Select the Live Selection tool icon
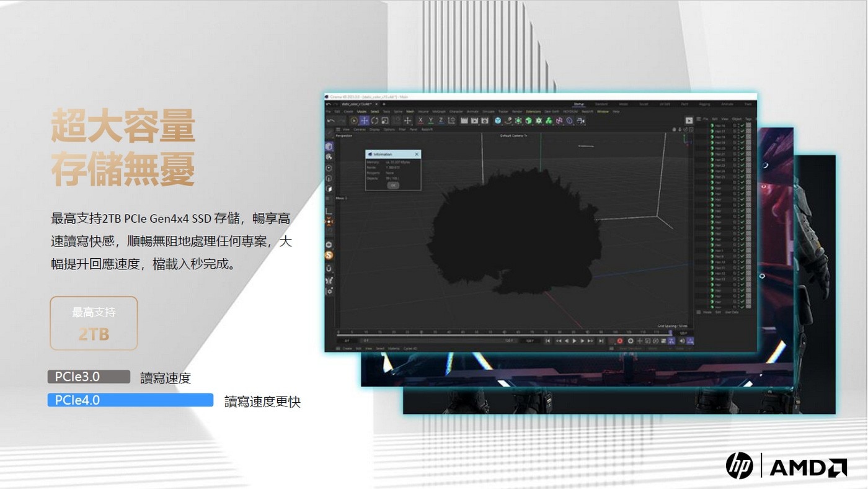Screen dimensions: 868x489 click(354, 121)
